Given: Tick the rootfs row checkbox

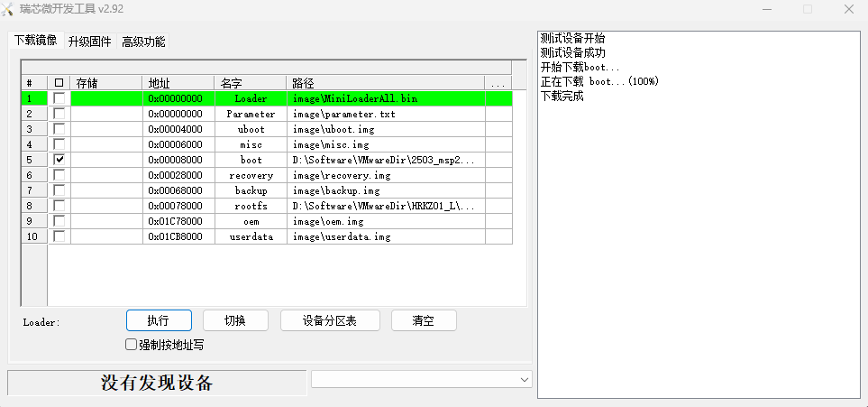Looking at the screenshot, I should [x=59, y=206].
